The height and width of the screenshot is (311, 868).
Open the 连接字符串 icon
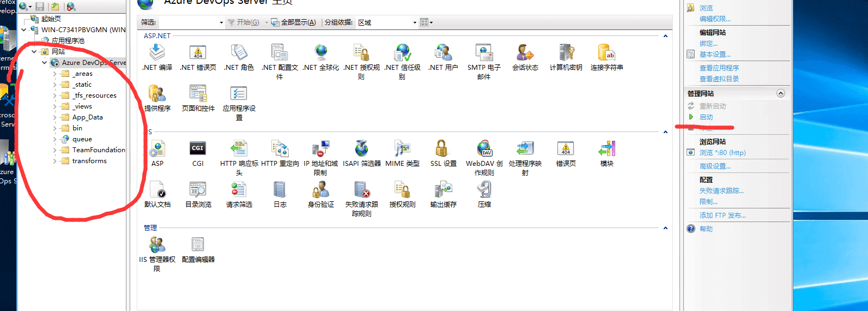(606, 53)
